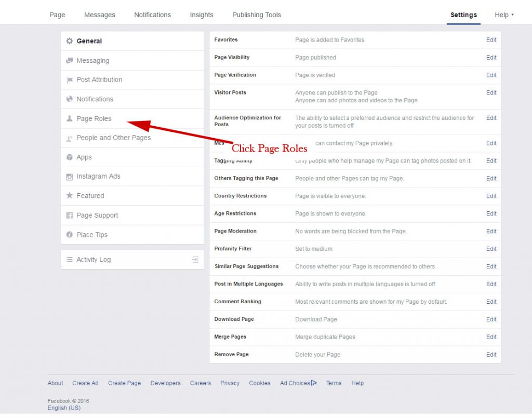Select the Settings tab
Viewport: 532px width, 418px height.
tap(463, 15)
